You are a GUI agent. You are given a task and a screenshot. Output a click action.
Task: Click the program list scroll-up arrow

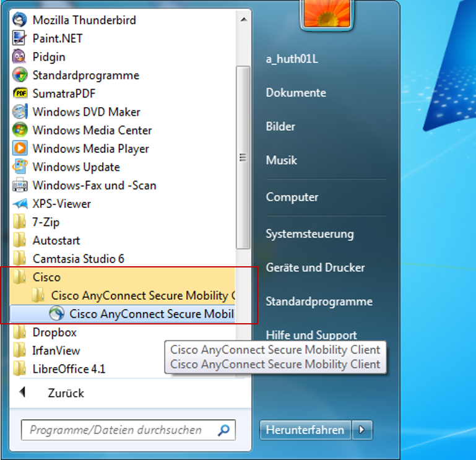coord(243,20)
